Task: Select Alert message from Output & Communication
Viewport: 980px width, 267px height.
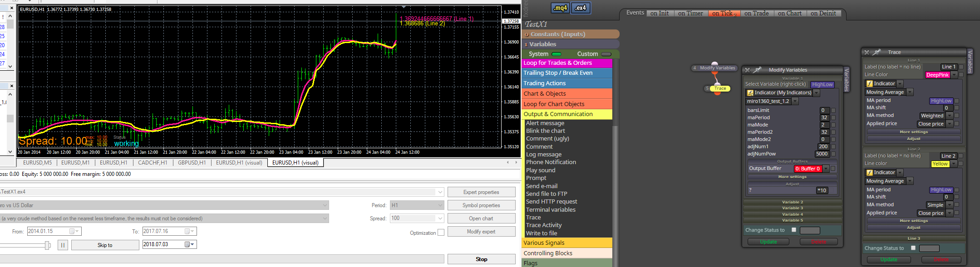Action: point(545,123)
